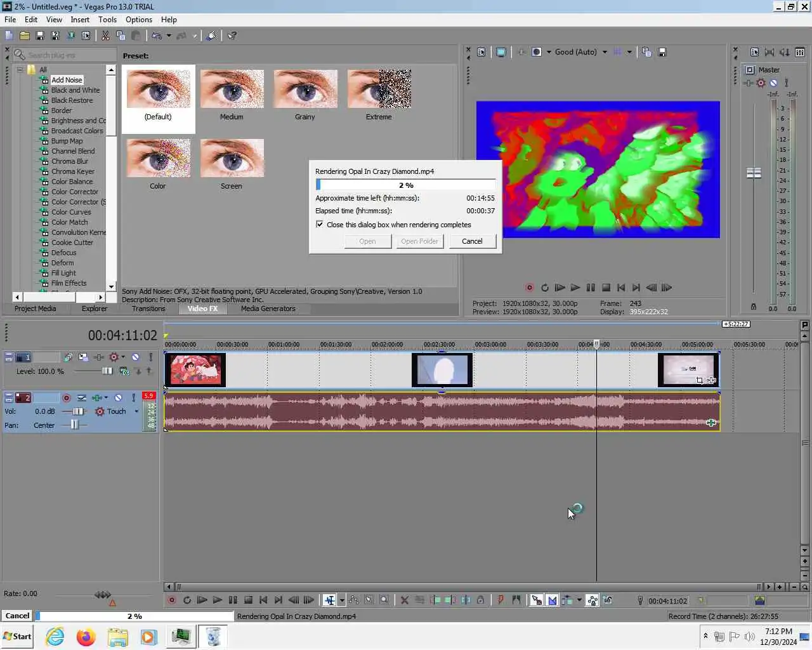This screenshot has height=650, width=812.
Task: Open the split-screen view dropdown arrow
Action: (x=549, y=52)
